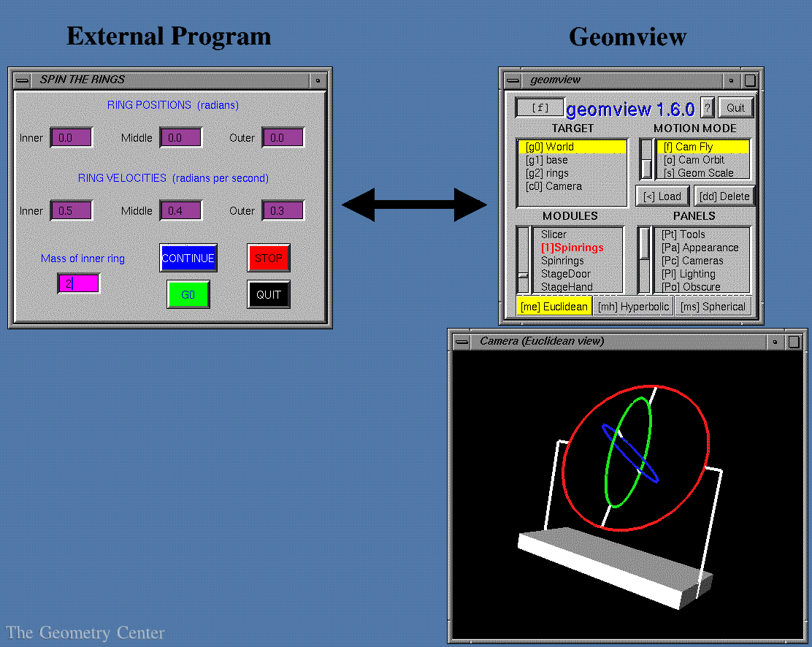This screenshot has width=812, height=647.
Task: Open the SPIN THE RINGS window menu
Action: pyautogui.click(x=22, y=80)
